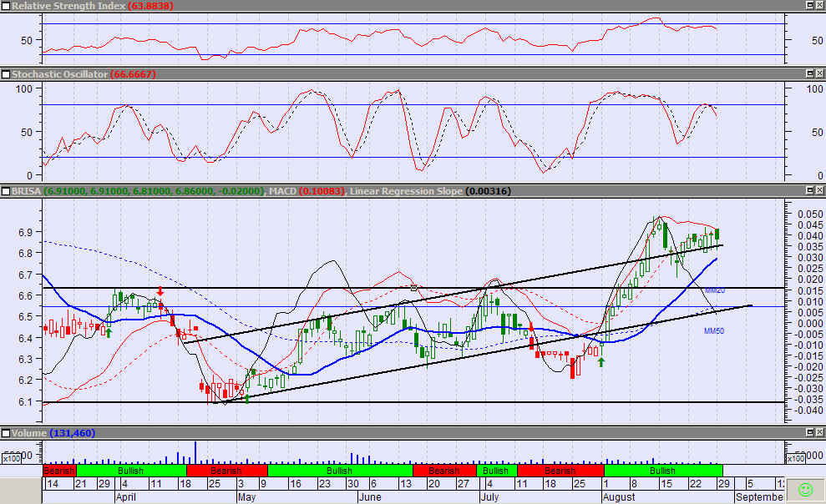Maximize the Relative Strength Index panel
The height and width of the screenshot is (504, 826).
[808, 6]
